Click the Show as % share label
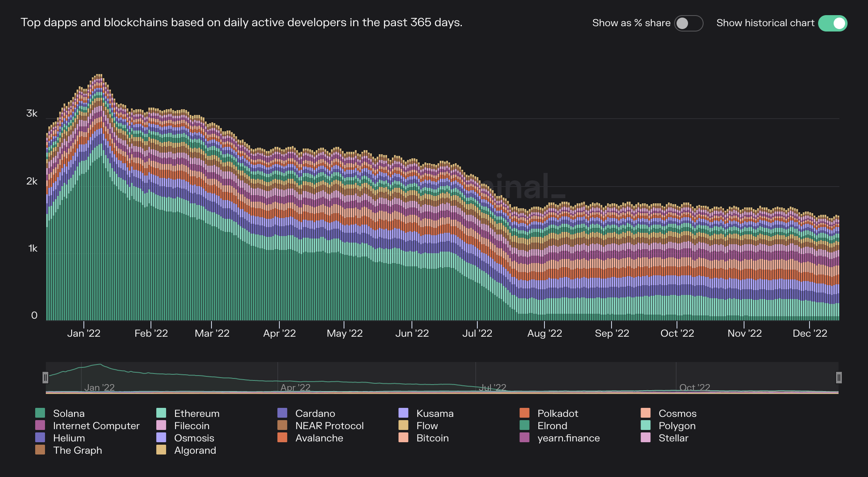The height and width of the screenshot is (477, 868). coord(631,23)
